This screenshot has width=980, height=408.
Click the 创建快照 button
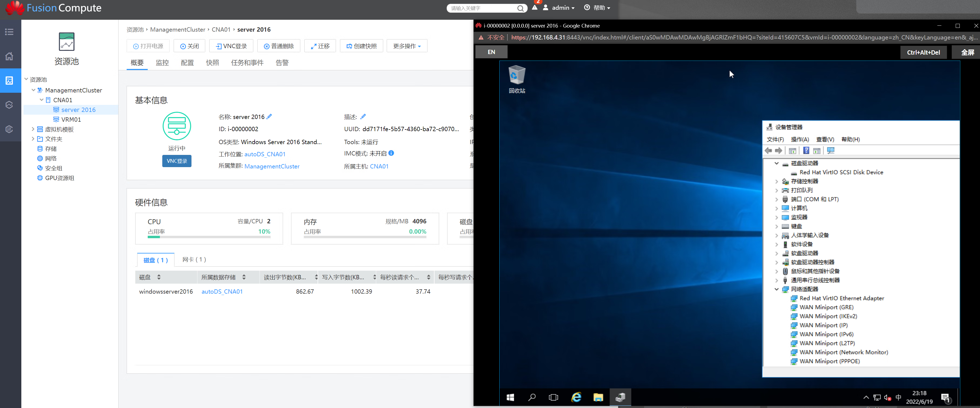(361, 46)
